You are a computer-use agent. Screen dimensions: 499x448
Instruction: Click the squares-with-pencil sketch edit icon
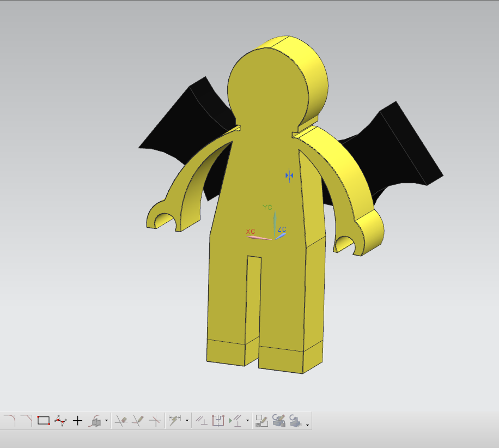coord(262,421)
